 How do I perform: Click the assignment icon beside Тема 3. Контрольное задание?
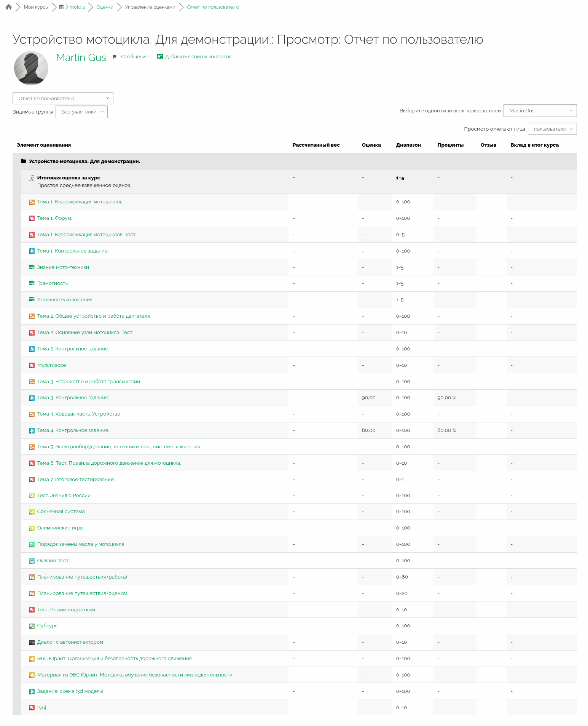(32, 398)
